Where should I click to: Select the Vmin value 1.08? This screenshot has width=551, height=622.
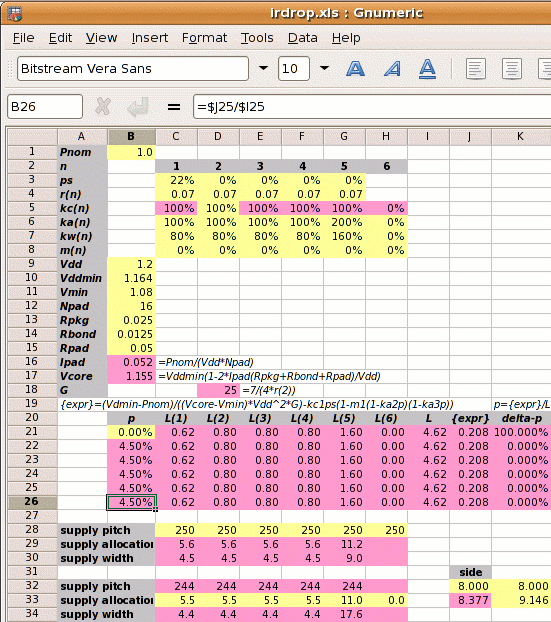131,292
